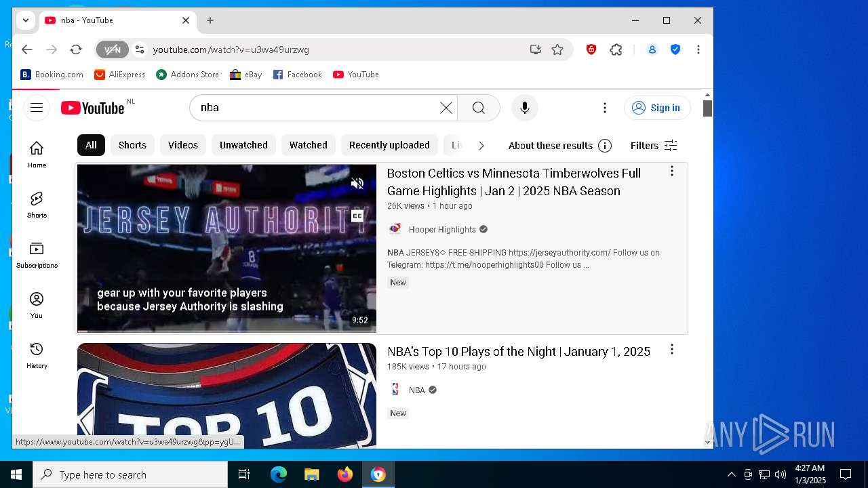Image resolution: width=868 pixels, height=488 pixels.
Task: Select the All filter chip
Action: (91, 145)
